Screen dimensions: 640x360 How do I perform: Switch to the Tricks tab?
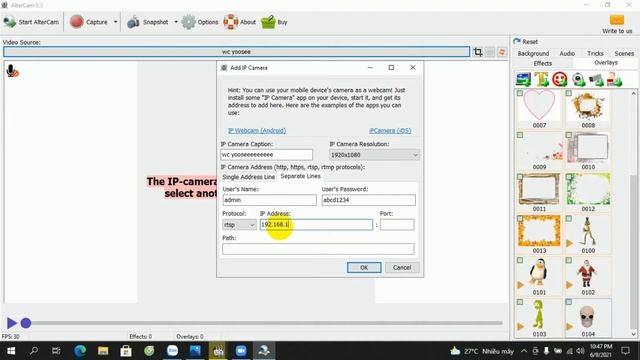(595, 53)
